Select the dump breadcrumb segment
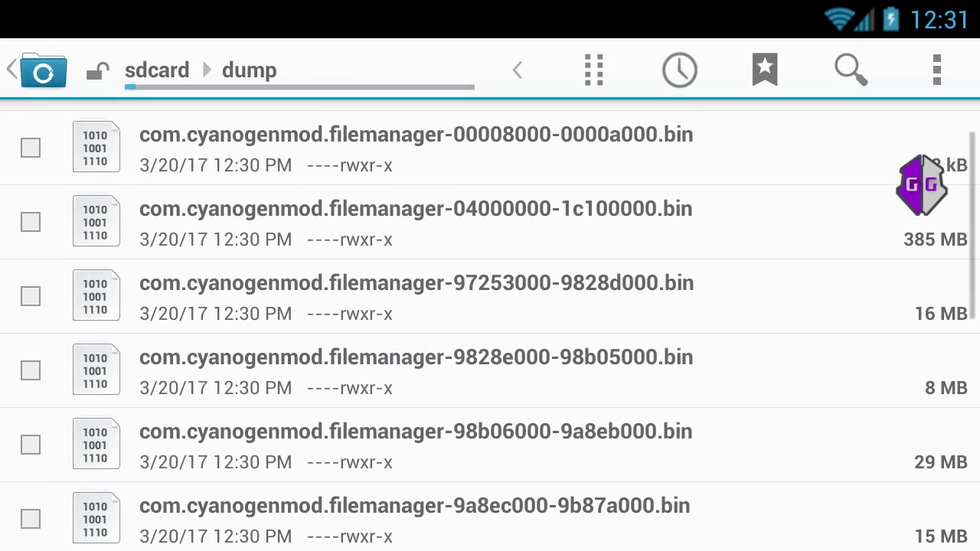Viewport: 980px width, 551px height. click(x=249, y=70)
